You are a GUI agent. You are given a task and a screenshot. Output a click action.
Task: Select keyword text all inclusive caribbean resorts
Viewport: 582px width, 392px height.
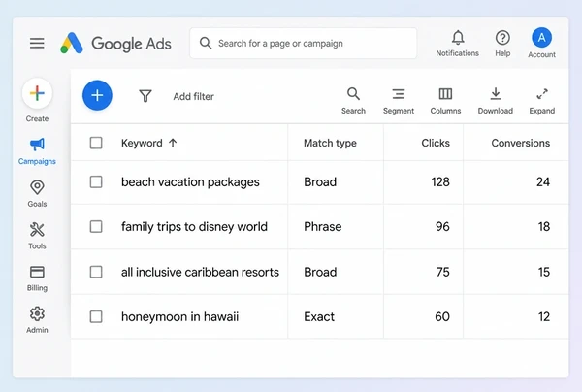[x=200, y=272]
